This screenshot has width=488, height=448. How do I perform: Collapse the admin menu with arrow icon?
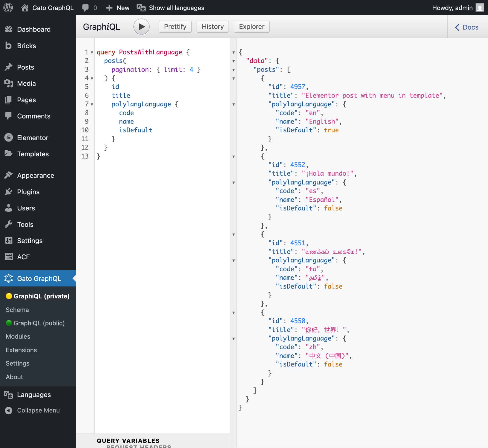(9, 410)
